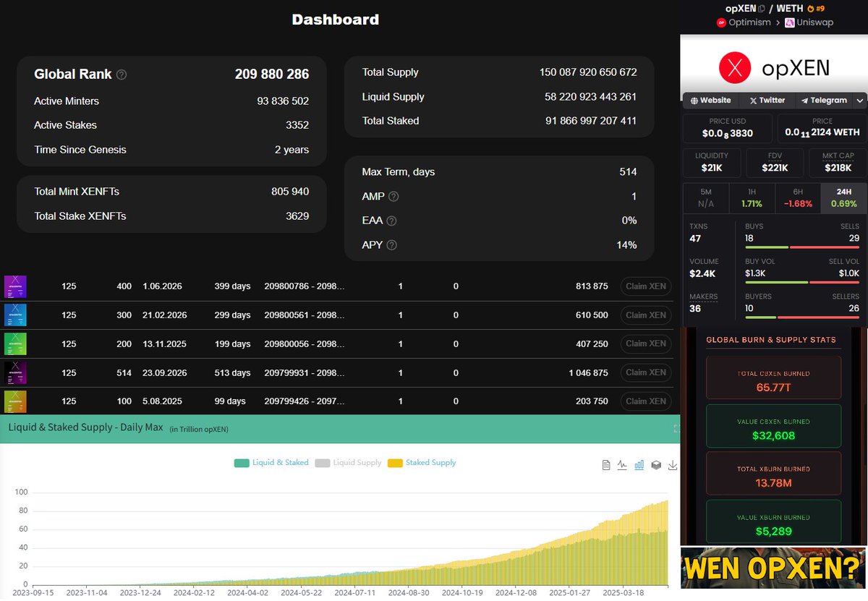This screenshot has width=868, height=601.
Task: Open the Website link button
Action: point(711,101)
